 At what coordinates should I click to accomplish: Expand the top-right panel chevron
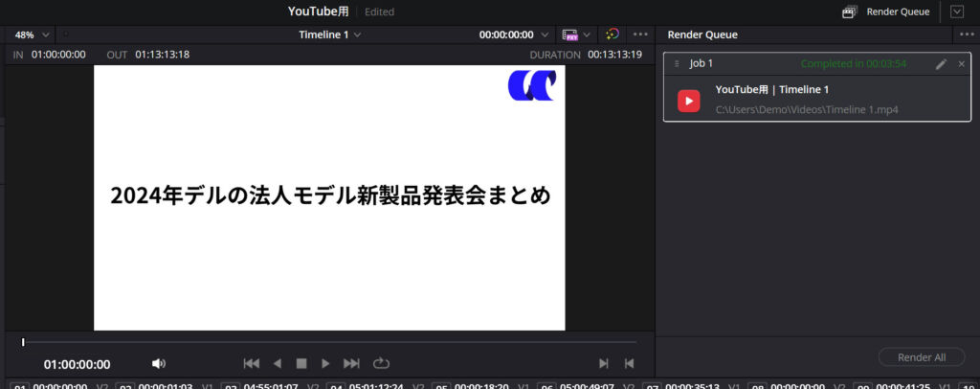point(957,11)
